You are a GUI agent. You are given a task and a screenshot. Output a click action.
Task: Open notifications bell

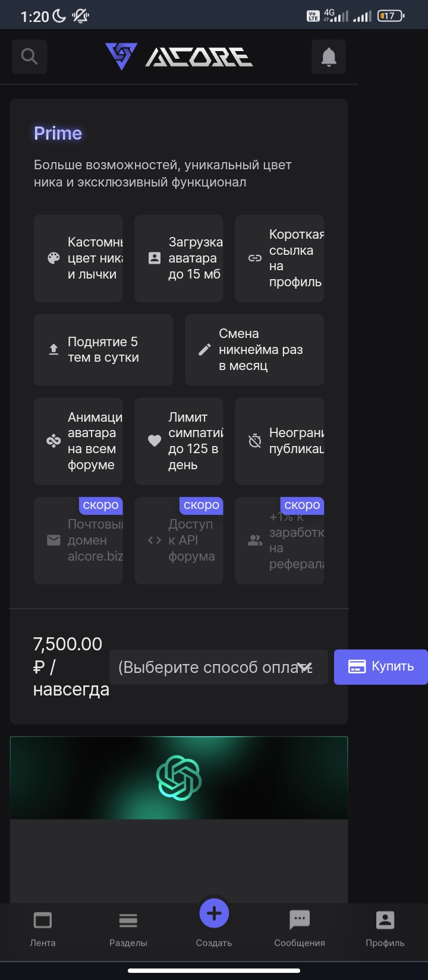tap(329, 57)
